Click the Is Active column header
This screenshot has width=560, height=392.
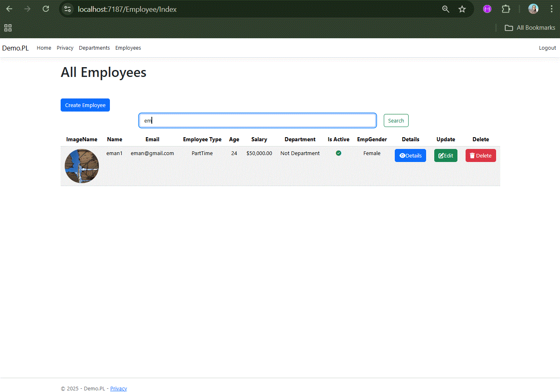[x=339, y=139]
